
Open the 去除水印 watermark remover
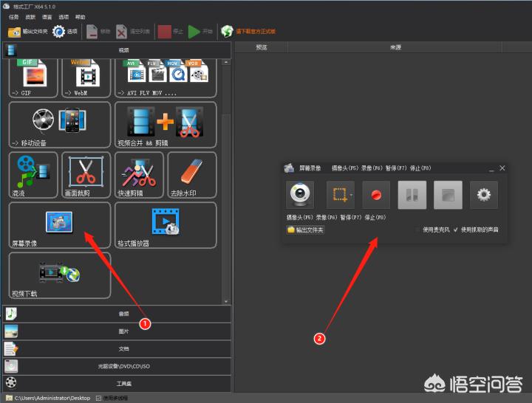pyautogui.click(x=191, y=175)
